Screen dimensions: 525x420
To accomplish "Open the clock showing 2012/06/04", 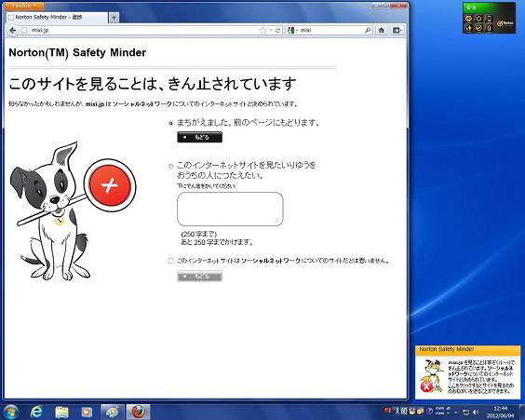I will 500,412.
